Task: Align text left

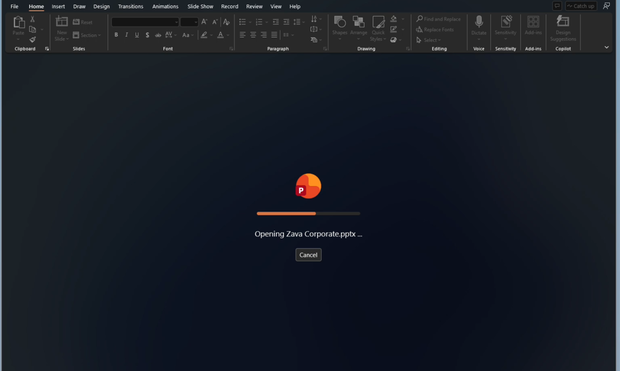Action: (242, 35)
